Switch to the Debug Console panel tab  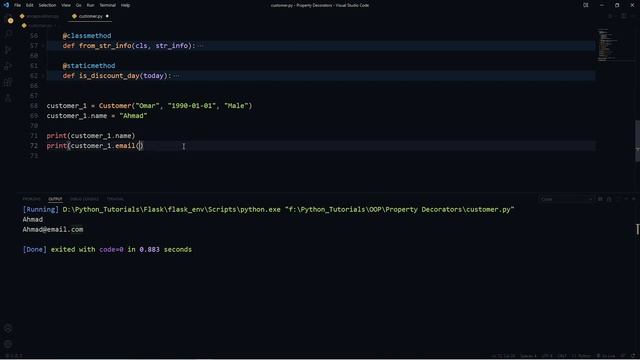click(84, 199)
